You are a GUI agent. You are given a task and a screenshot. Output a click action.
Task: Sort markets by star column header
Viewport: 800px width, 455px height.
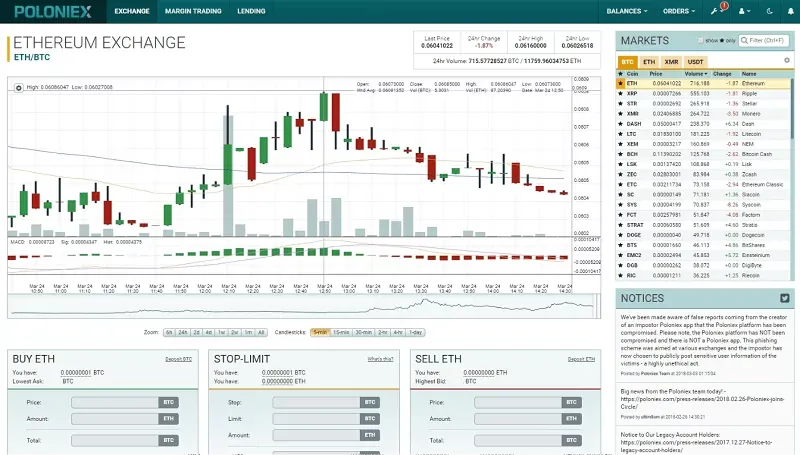(620, 74)
